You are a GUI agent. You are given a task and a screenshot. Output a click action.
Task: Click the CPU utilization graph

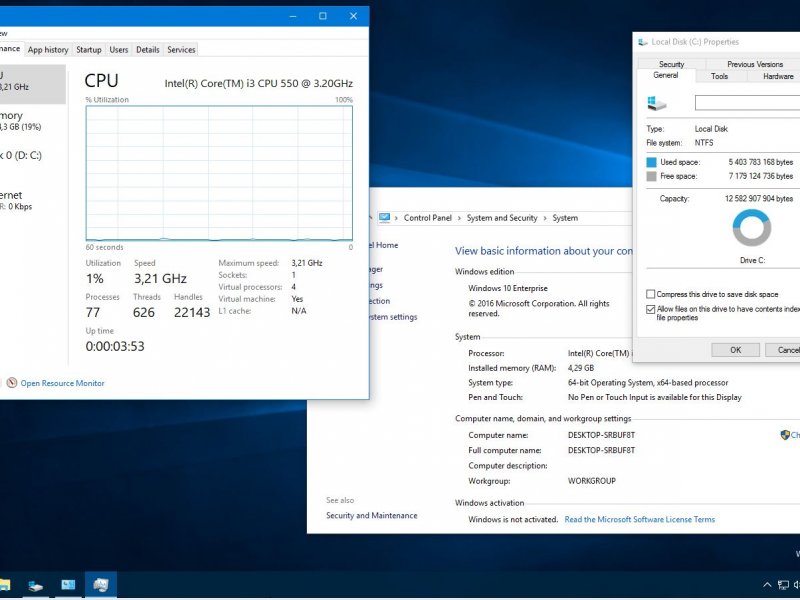[219, 173]
